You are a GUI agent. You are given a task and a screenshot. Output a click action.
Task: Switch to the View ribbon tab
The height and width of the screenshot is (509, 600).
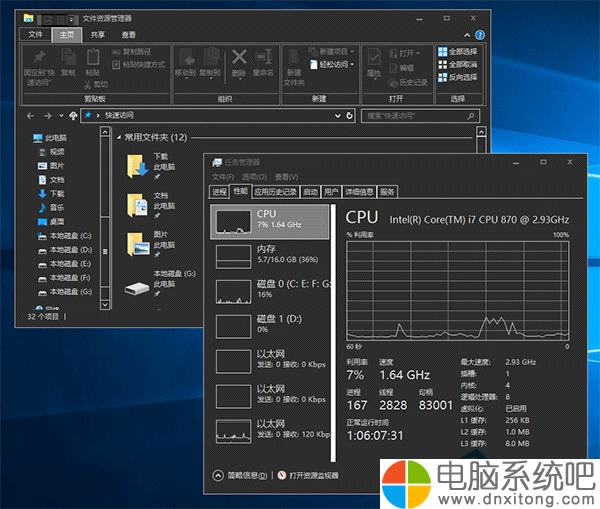(x=129, y=35)
